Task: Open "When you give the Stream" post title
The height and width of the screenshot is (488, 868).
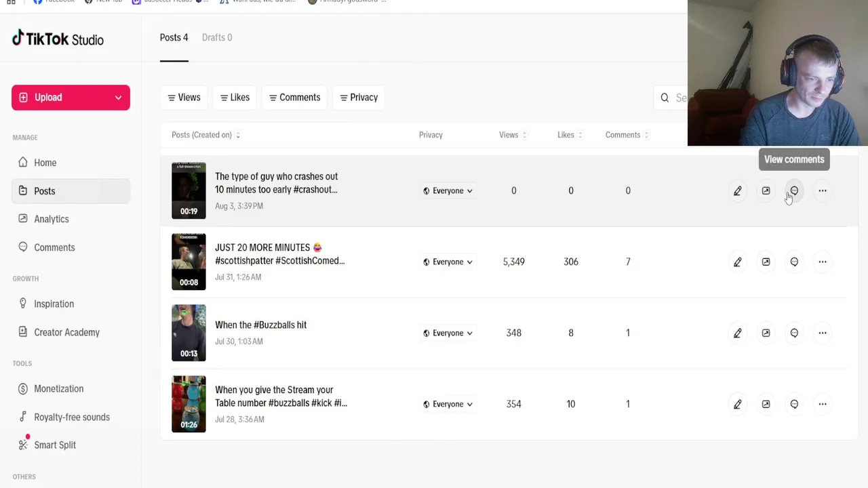Action: tap(281, 396)
